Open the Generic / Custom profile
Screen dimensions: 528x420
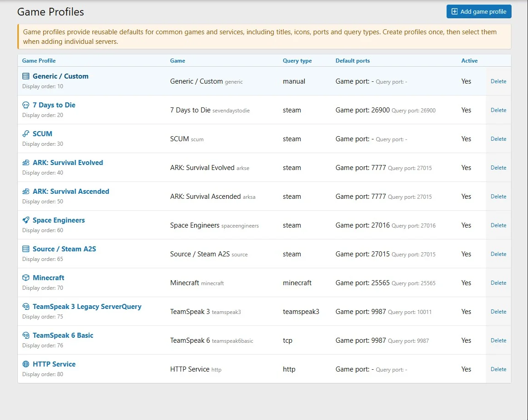pyautogui.click(x=60, y=76)
